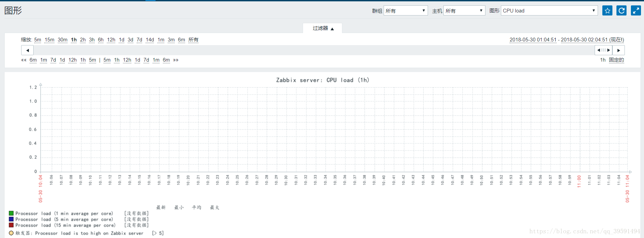Click the 图形 page heading
644x238 pixels.
pos(13,10)
